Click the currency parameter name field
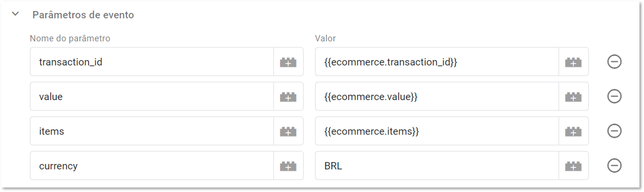The image size is (644, 192). point(152,166)
